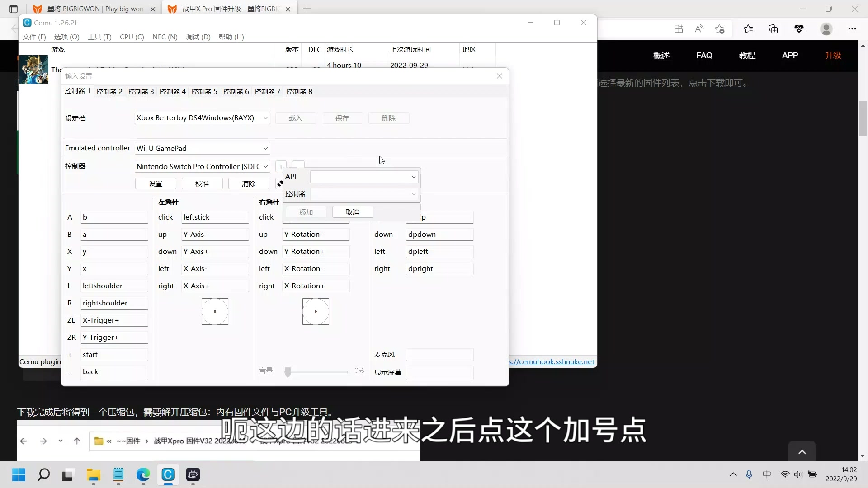The height and width of the screenshot is (488, 868).
Task: Switch to 控制器 3 tab
Action: coord(141,91)
